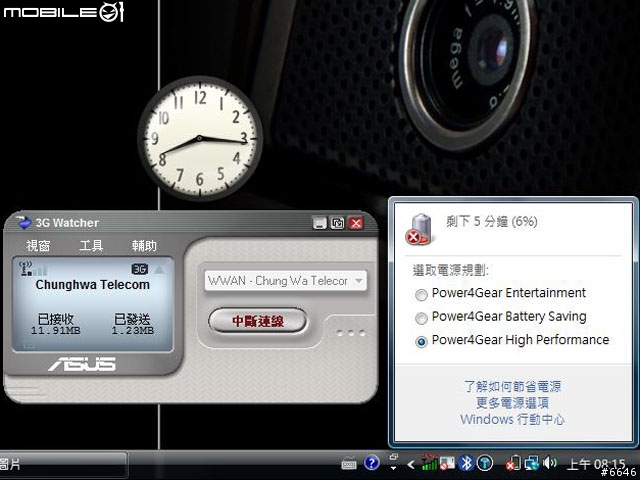The height and width of the screenshot is (480, 640).
Task: Click the upload arrow indicator beside 3G badge
Action: click(x=159, y=269)
